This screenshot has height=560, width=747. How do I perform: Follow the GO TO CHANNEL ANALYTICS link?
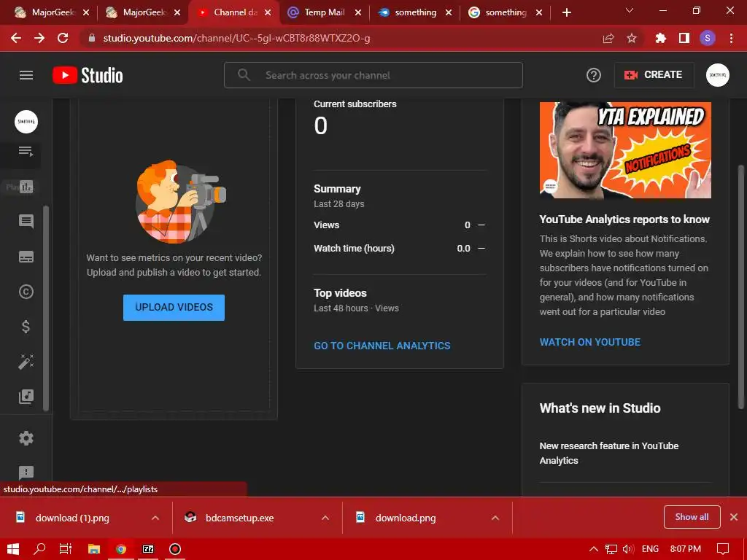click(x=382, y=346)
